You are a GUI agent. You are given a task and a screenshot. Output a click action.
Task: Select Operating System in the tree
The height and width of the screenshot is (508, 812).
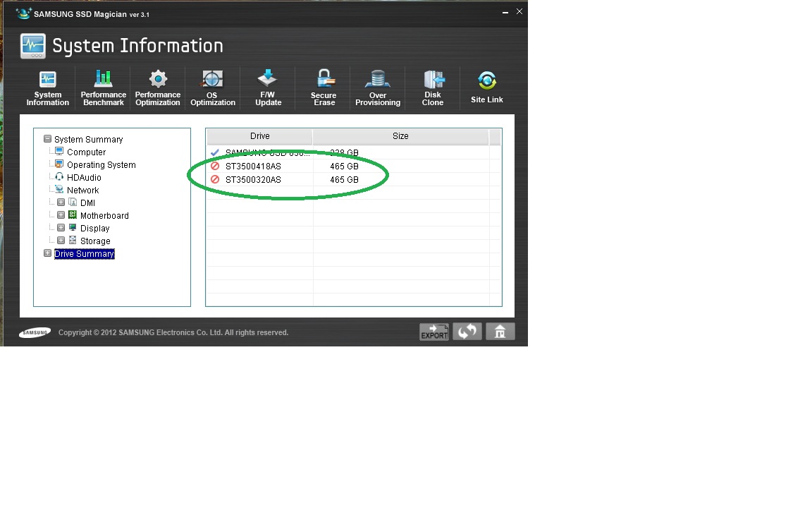click(101, 165)
